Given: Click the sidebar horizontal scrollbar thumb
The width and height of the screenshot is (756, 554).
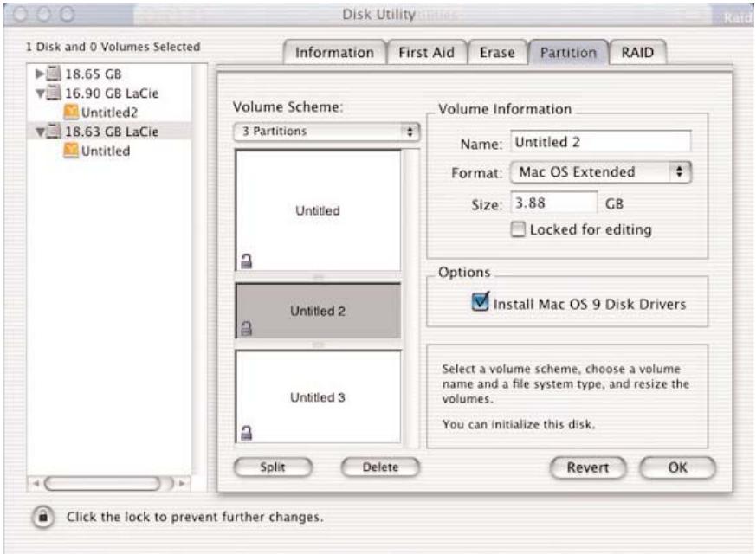Looking at the screenshot, I should pyautogui.click(x=102, y=483).
